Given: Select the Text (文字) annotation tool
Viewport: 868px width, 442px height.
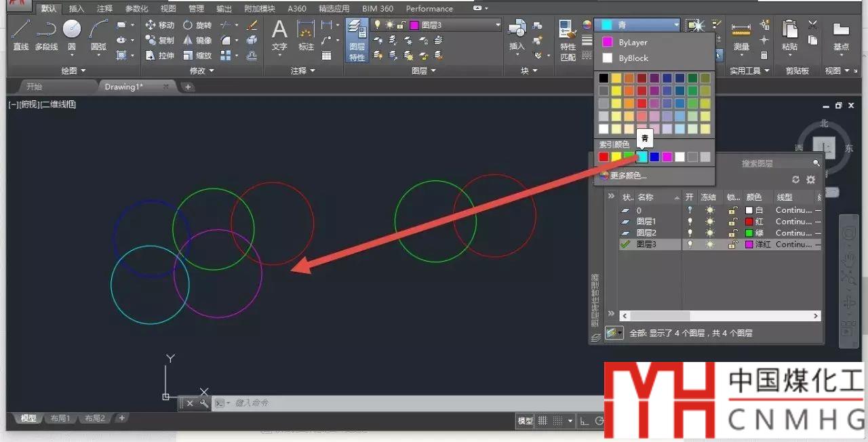Looking at the screenshot, I should coord(279,35).
